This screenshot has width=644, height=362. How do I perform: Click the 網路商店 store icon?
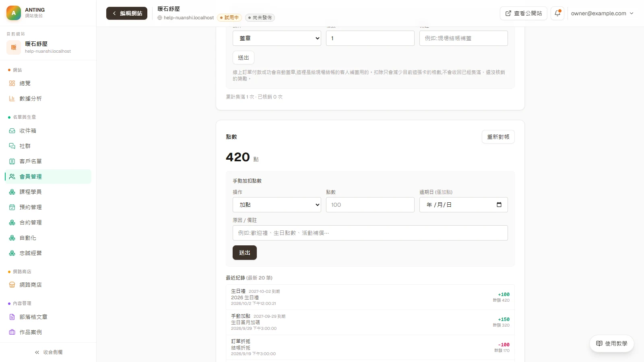click(x=12, y=285)
